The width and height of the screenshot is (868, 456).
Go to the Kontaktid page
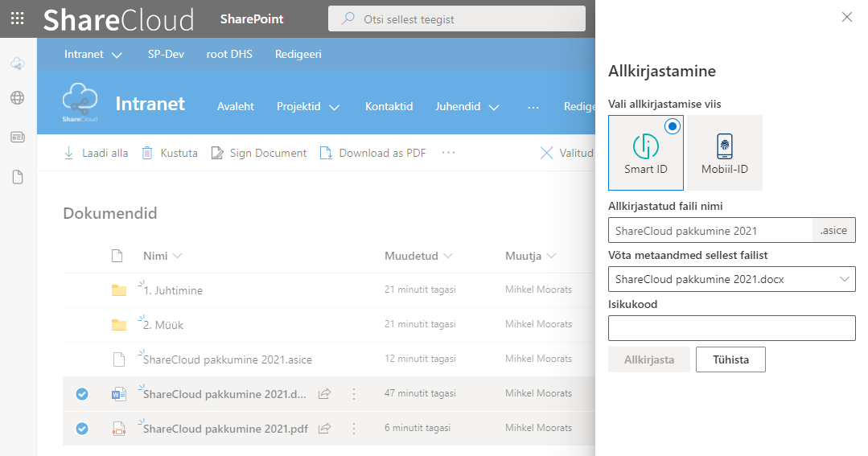tap(389, 106)
